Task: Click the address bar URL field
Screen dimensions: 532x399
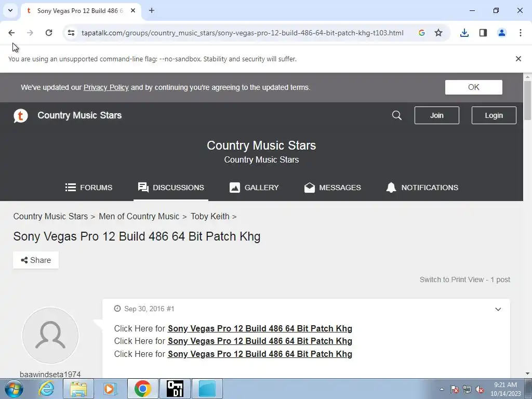Action: point(242,33)
